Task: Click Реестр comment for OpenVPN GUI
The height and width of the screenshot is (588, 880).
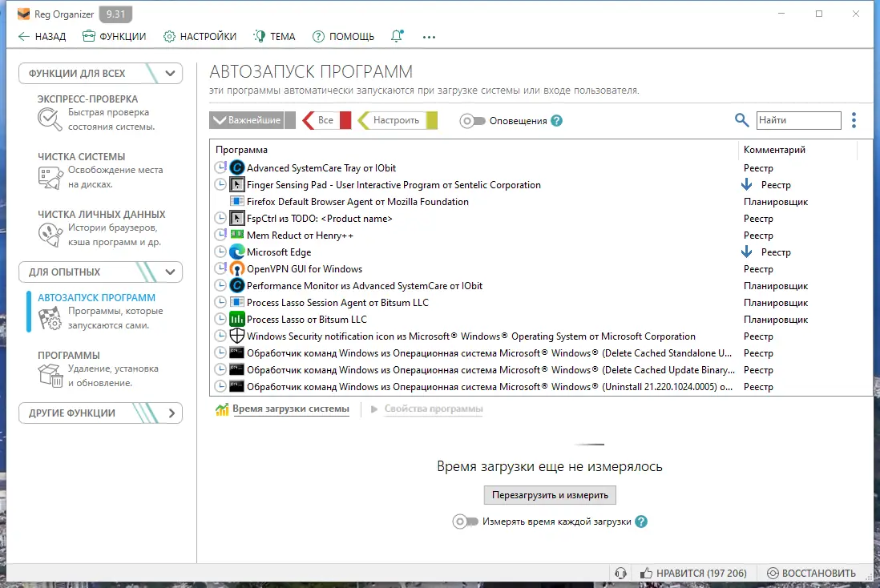Action: [x=758, y=268]
